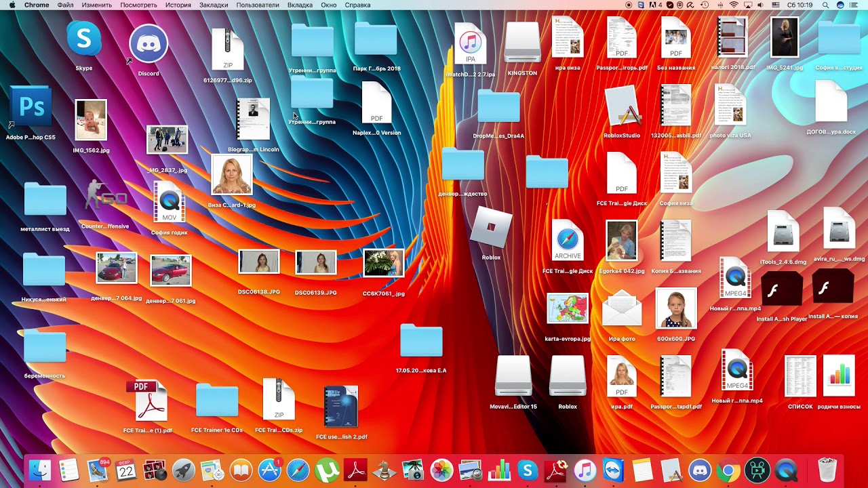Select the налоги 2018.pdf file
The width and height of the screenshot is (868, 488).
point(732,38)
